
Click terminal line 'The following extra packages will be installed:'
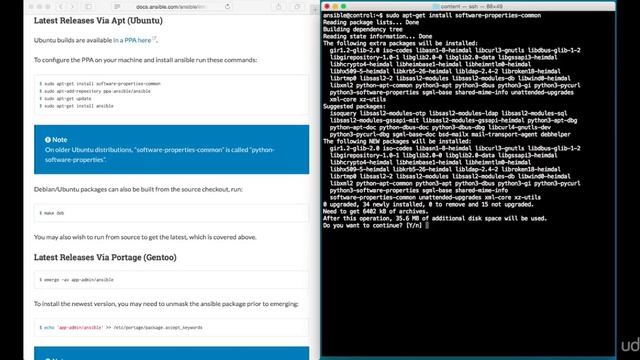[400, 43]
